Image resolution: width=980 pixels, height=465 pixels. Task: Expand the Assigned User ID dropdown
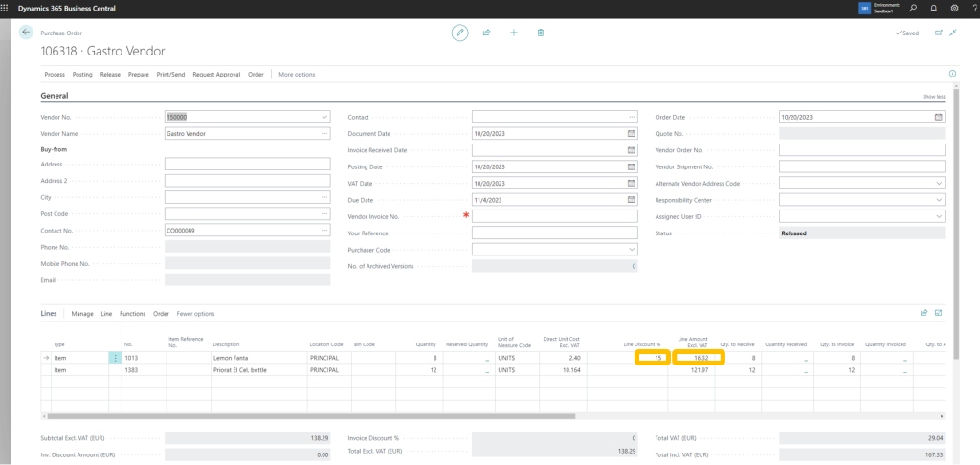(x=939, y=216)
